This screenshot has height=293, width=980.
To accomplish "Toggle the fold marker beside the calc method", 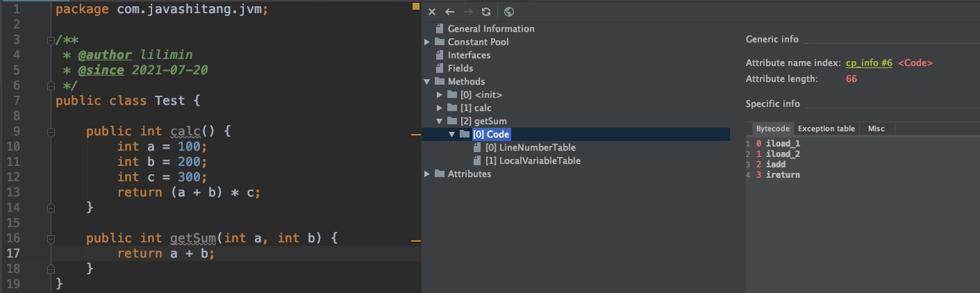I will (x=50, y=131).
